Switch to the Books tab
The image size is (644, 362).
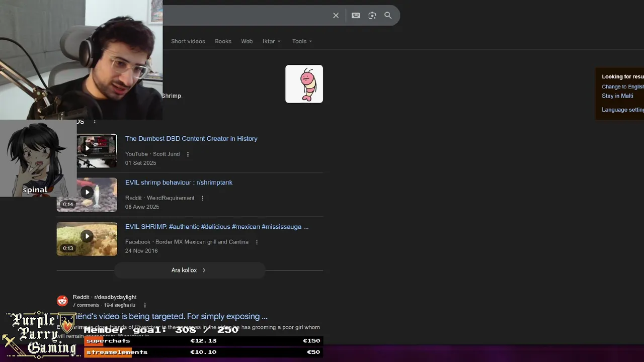click(x=223, y=41)
